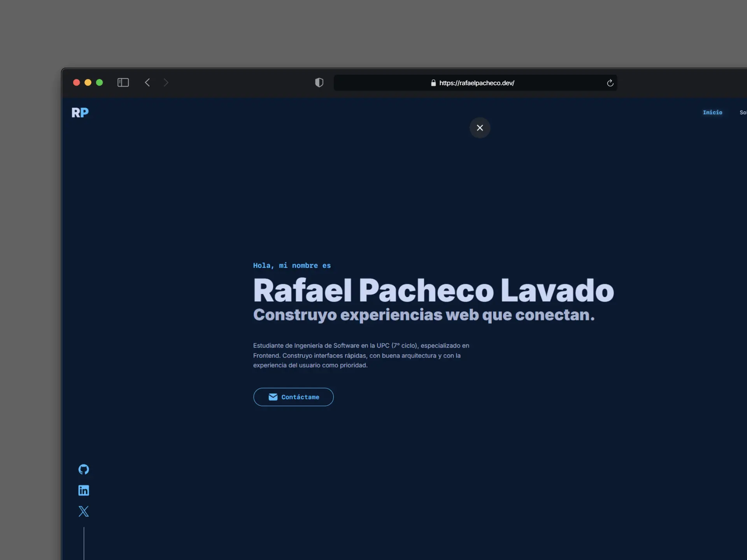Click the vertical line below the social icons
The width and height of the screenshot is (747, 560).
[x=84, y=543]
